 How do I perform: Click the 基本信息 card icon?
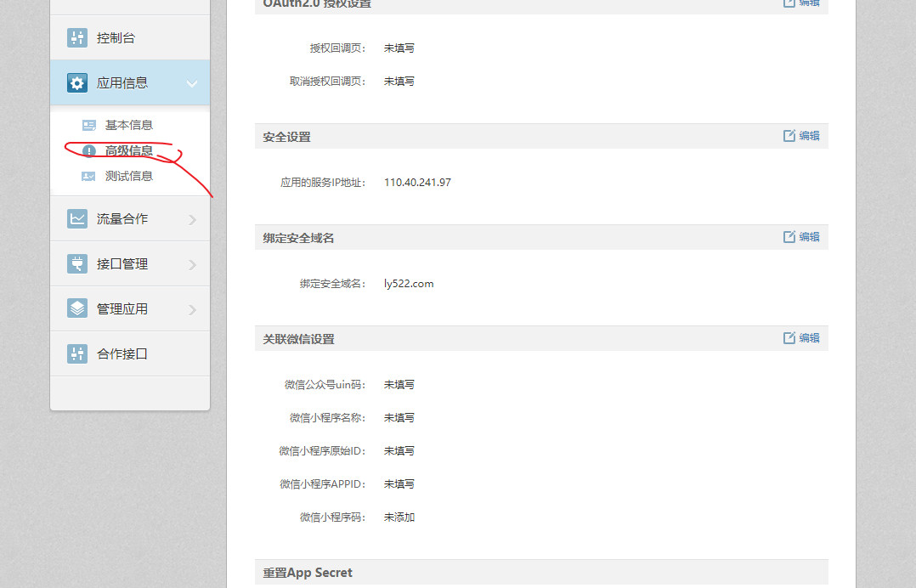pyautogui.click(x=88, y=124)
